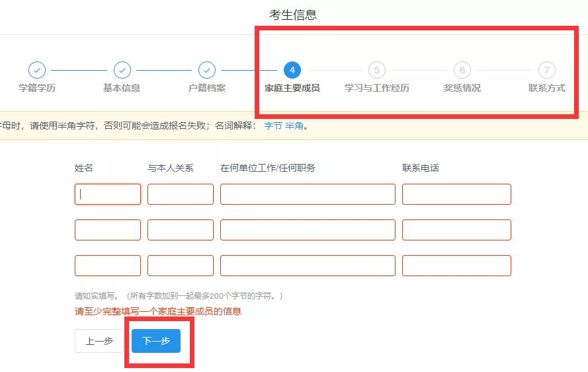Click the checkmark icon above 基本信息
The image size is (588, 372).
click(x=122, y=70)
